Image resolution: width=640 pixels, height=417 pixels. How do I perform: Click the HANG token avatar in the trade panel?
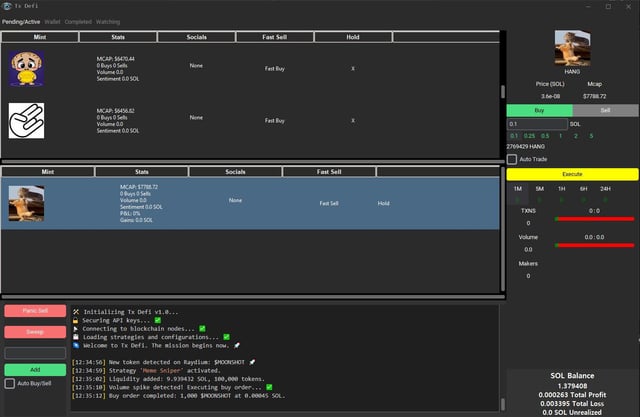(x=572, y=47)
